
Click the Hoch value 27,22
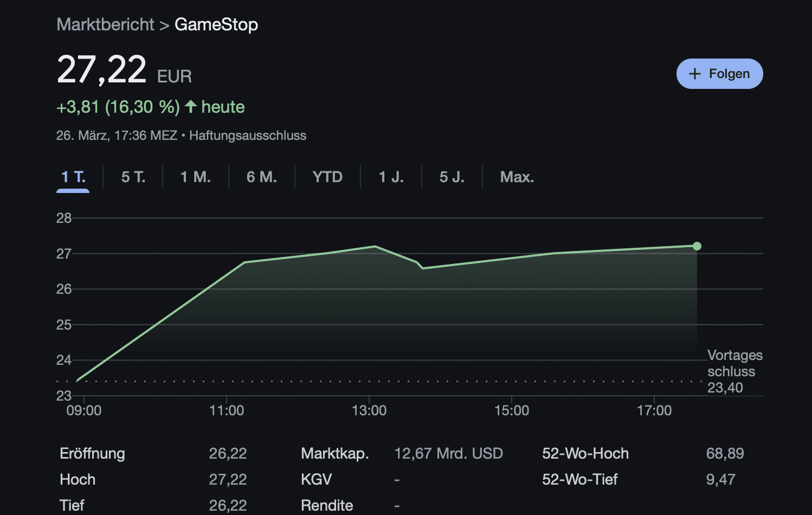pyautogui.click(x=228, y=479)
